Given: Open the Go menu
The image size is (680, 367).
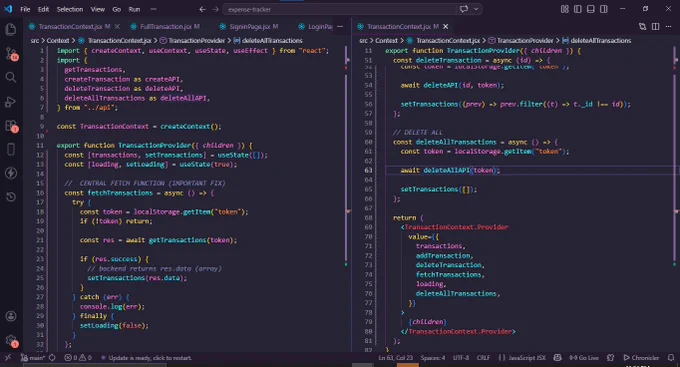Looking at the screenshot, I should (x=117, y=9).
